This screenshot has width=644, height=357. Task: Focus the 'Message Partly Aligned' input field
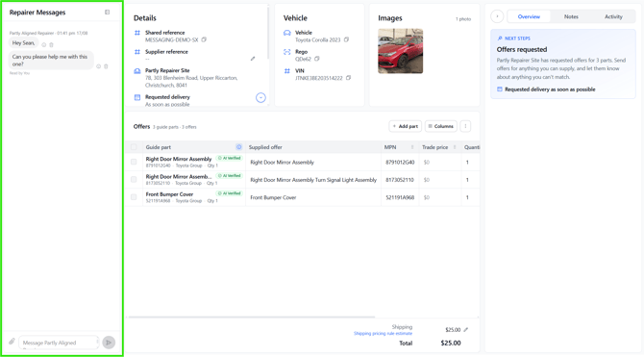tap(59, 343)
